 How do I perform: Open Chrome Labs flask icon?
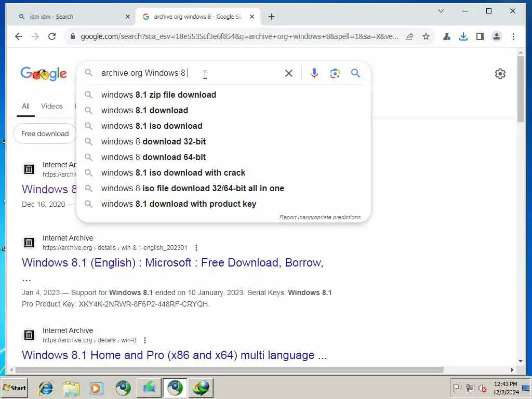tap(447, 36)
